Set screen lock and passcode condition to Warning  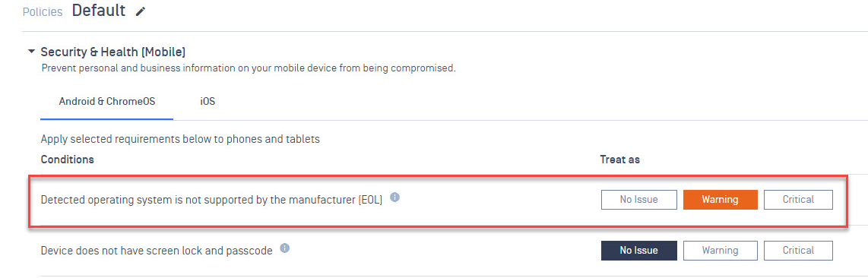coord(720,251)
